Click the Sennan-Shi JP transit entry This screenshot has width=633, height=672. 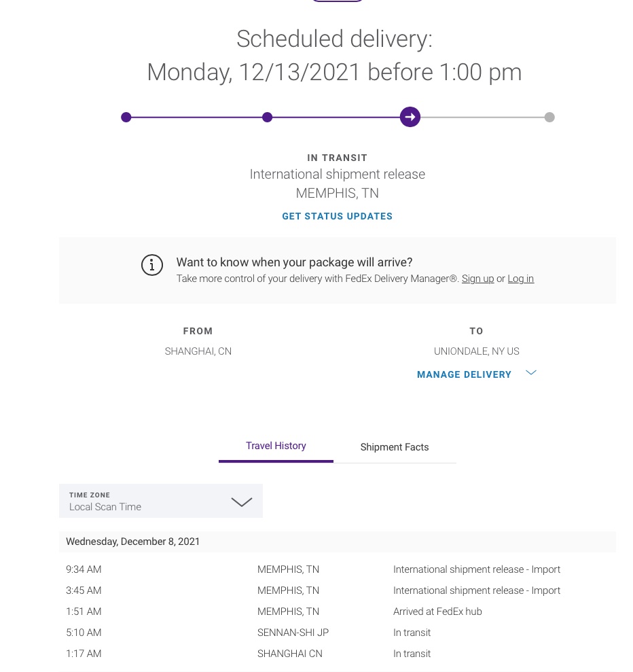point(293,633)
